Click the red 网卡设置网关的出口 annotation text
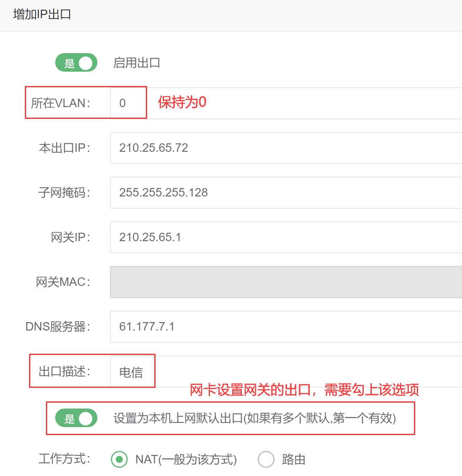Screen dimensions: 462x476 304,390
